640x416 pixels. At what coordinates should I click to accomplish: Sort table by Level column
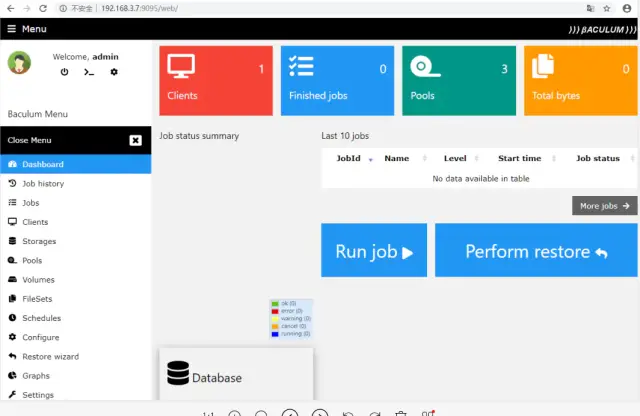[455, 158]
